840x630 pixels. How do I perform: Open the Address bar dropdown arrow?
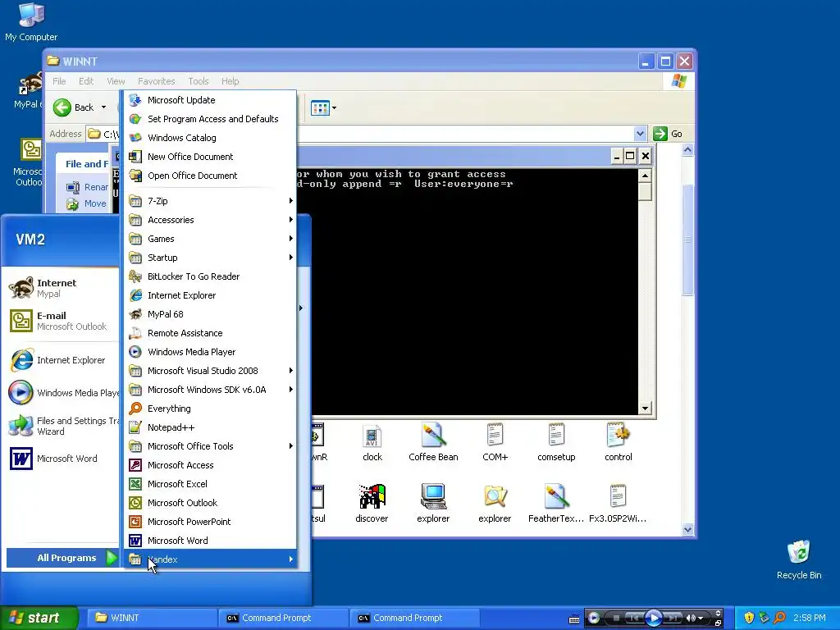click(x=640, y=134)
